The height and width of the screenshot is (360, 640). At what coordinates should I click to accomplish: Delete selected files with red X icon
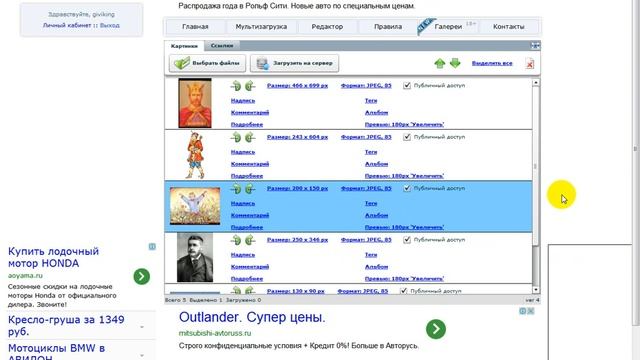click(529, 64)
